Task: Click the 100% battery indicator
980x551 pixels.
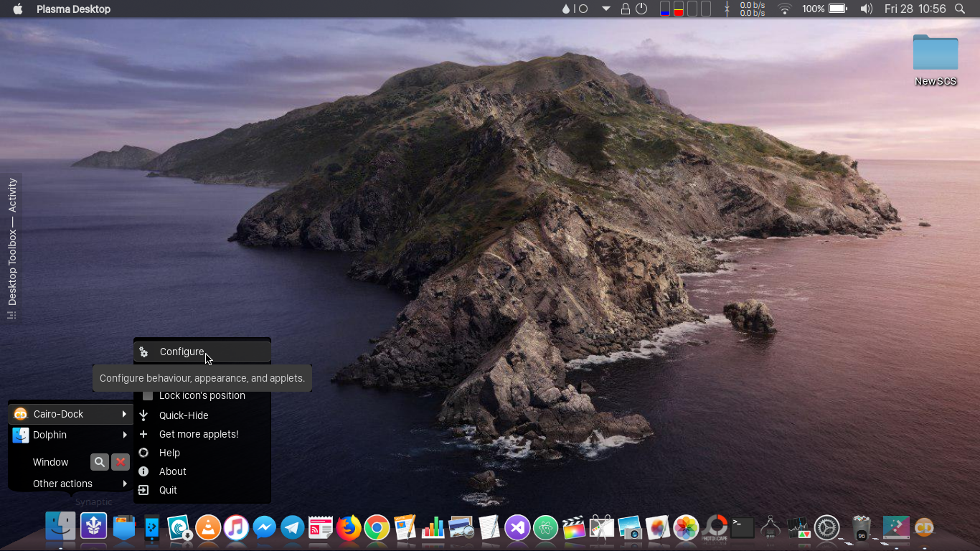Action: [x=824, y=9]
